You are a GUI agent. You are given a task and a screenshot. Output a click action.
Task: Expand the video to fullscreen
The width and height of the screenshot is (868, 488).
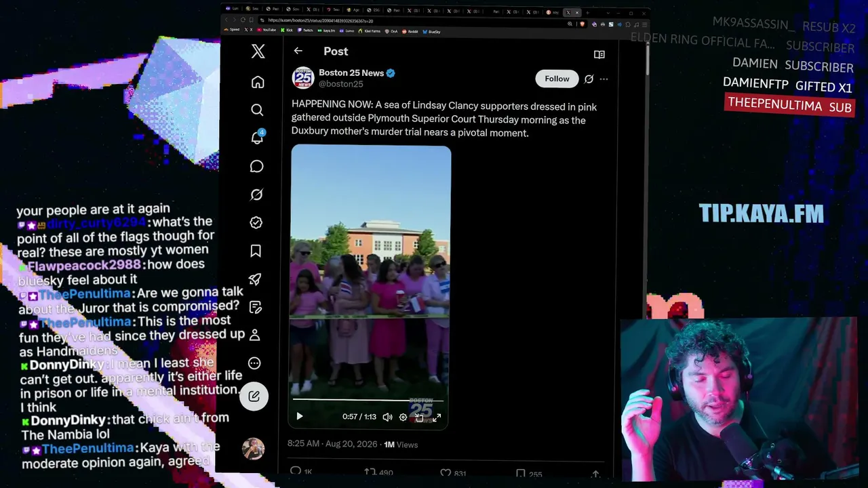[x=437, y=418]
